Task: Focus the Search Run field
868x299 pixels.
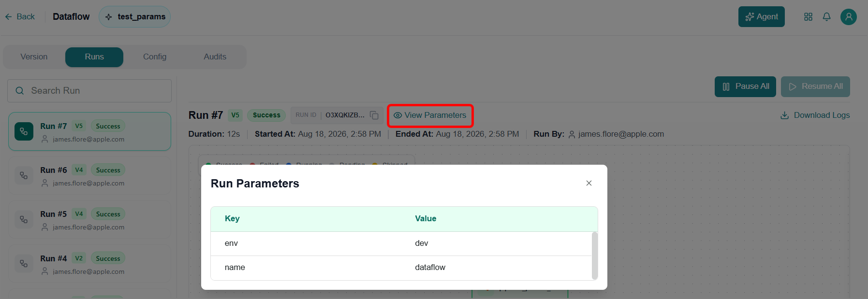Action: click(x=89, y=91)
